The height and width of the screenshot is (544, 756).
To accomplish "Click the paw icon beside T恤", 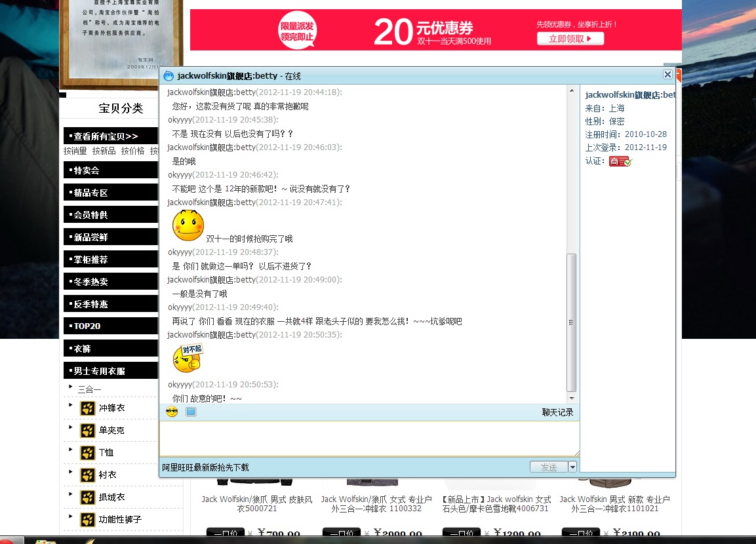I will (87, 453).
